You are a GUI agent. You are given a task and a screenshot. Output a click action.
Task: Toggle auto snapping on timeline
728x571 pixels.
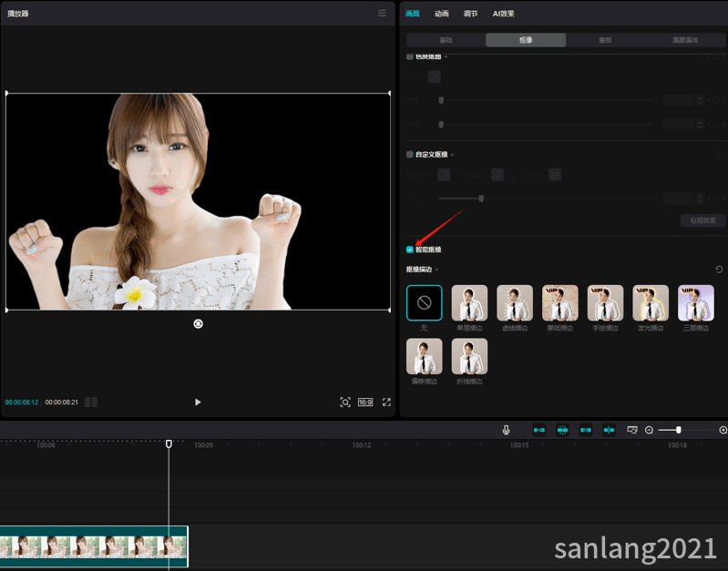(x=562, y=430)
